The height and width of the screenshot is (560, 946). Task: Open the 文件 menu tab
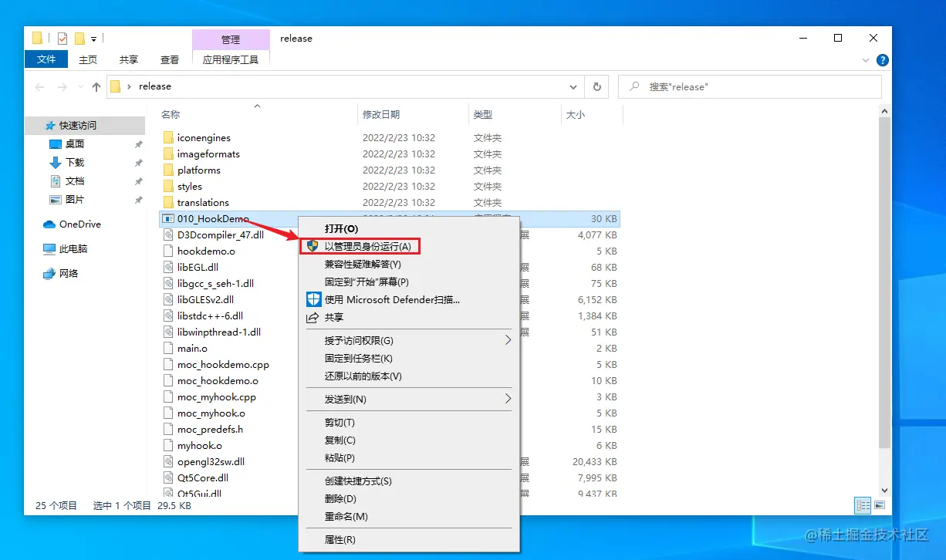46,59
